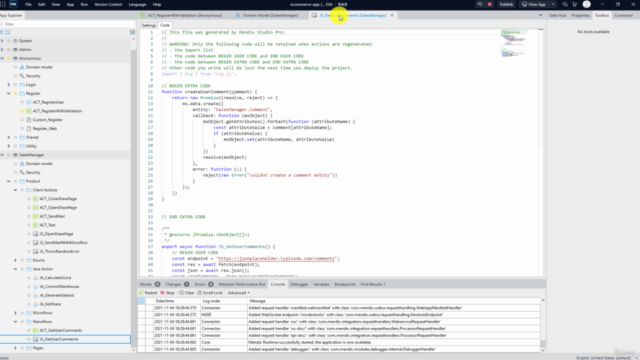Viewport: 640px width, 360px height.
Task: Select the JS_OpenSharePage JavaScript action icon
Action: [36, 234]
